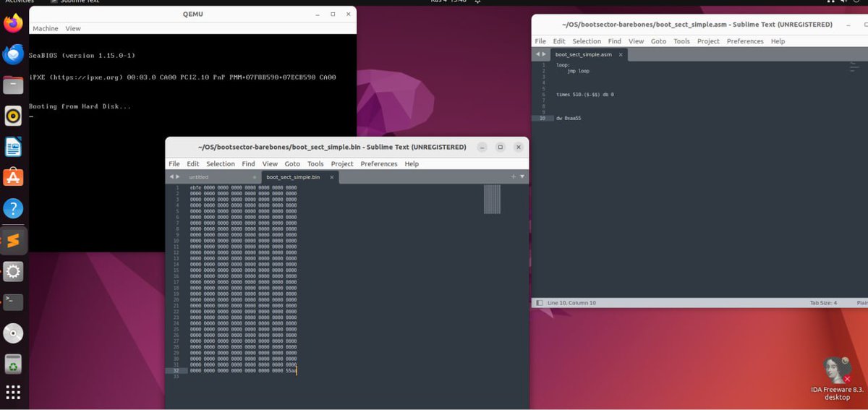
Task: Open the Trash in the dock
Action: click(13, 364)
